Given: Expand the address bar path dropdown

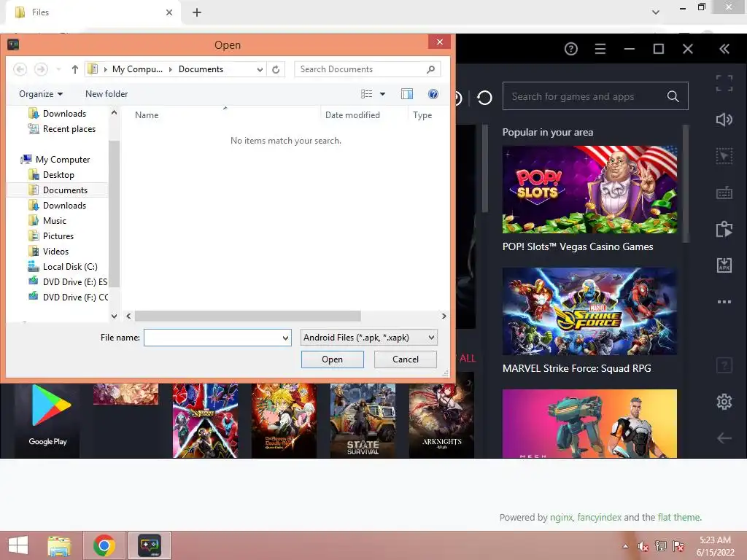Looking at the screenshot, I should pos(260,69).
